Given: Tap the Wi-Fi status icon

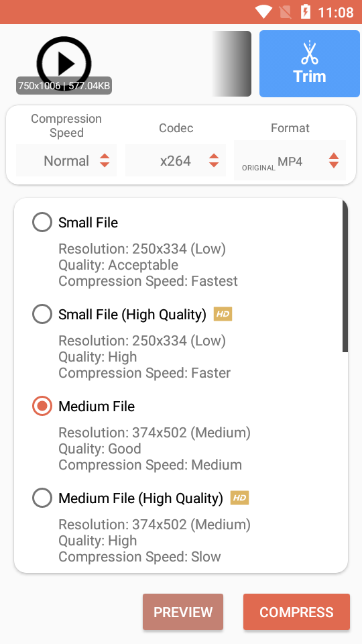Looking at the screenshot, I should [x=263, y=12].
